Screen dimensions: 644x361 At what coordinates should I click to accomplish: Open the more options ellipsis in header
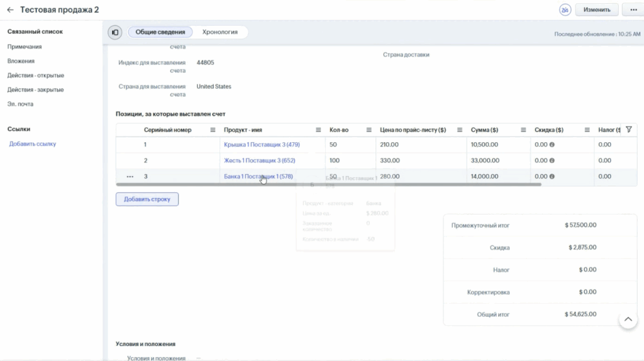click(x=632, y=10)
